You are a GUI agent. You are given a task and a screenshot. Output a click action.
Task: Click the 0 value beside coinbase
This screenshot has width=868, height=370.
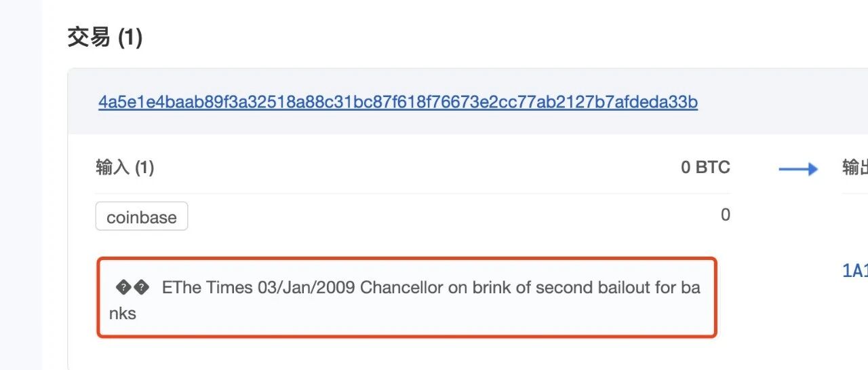[726, 215]
